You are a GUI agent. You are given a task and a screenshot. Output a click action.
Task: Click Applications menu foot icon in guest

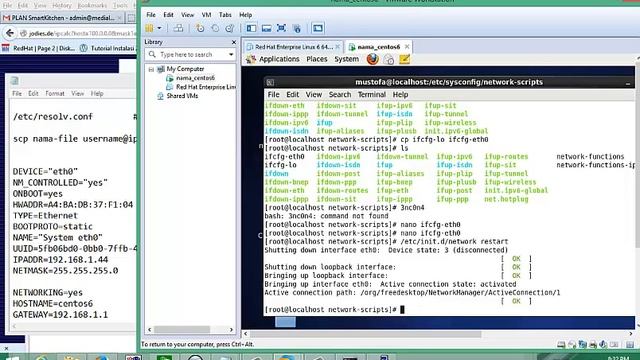251,59
